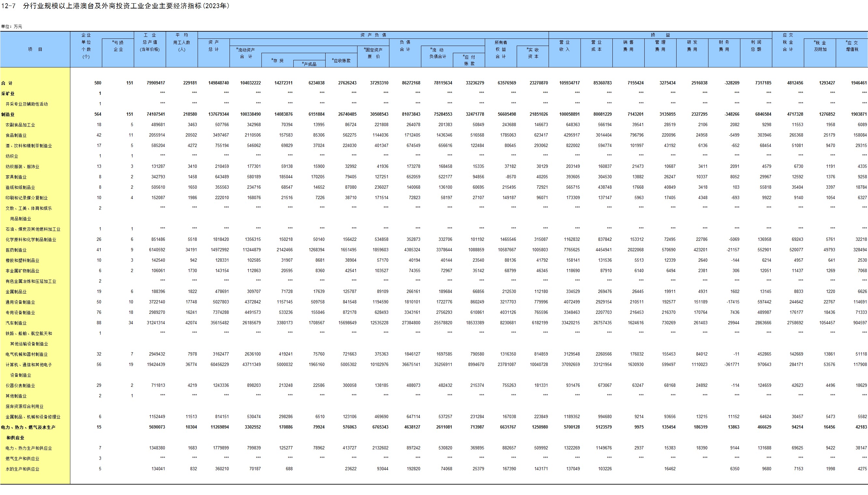Select the '化学原料和化学制品制造业' row label
The image size is (868, 495).
tap(31, 240)
